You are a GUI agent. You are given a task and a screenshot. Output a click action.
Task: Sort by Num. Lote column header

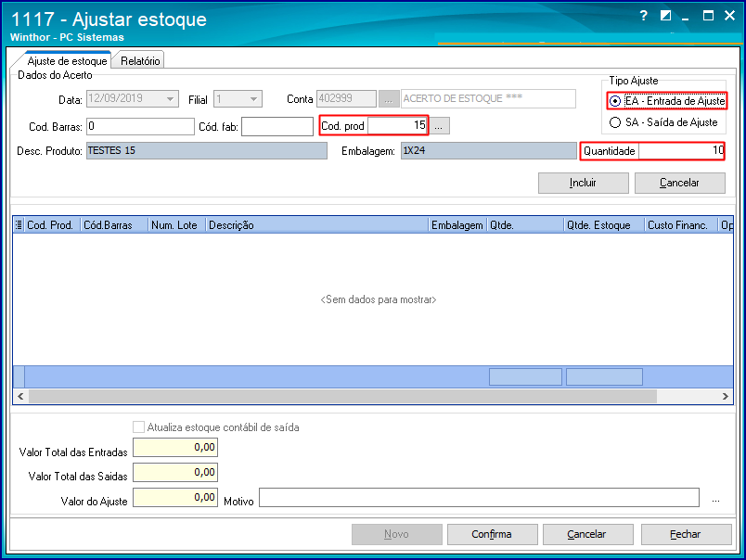(x=177, y=225)
